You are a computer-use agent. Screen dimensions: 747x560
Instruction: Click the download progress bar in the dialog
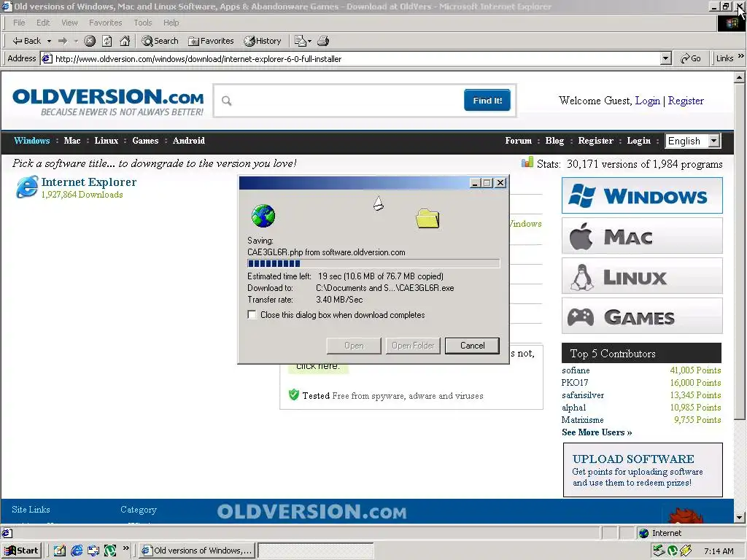point(373,263)
